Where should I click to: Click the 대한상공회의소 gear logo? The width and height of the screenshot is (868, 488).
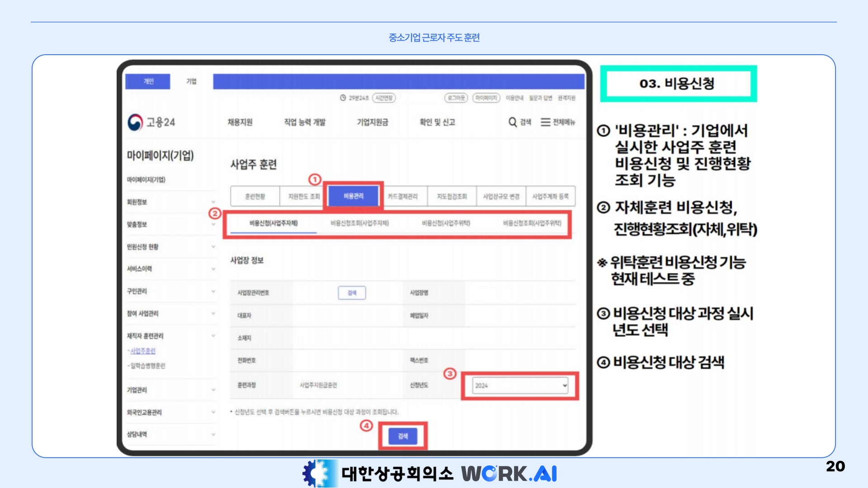(x=318, y=473)
